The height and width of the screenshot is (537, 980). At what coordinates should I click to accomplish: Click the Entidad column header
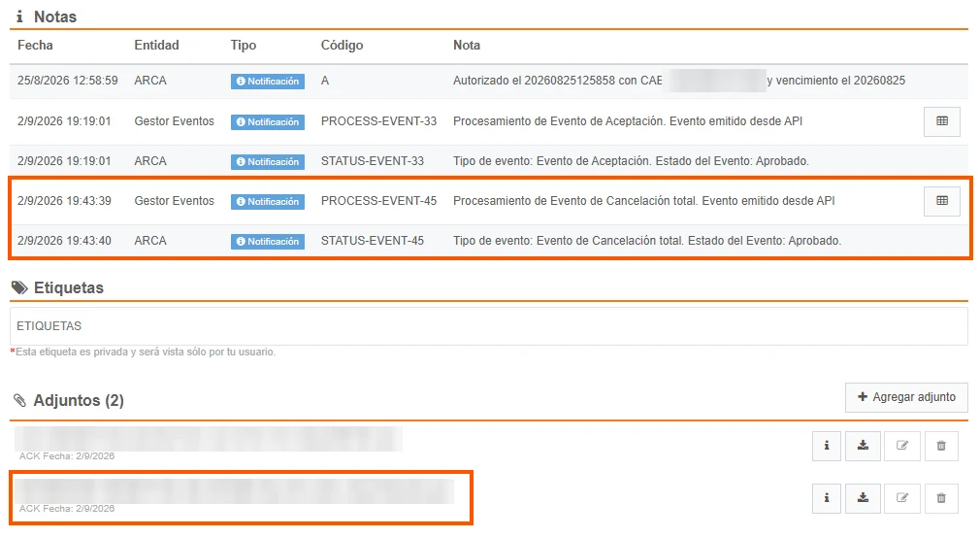point(156,45)
